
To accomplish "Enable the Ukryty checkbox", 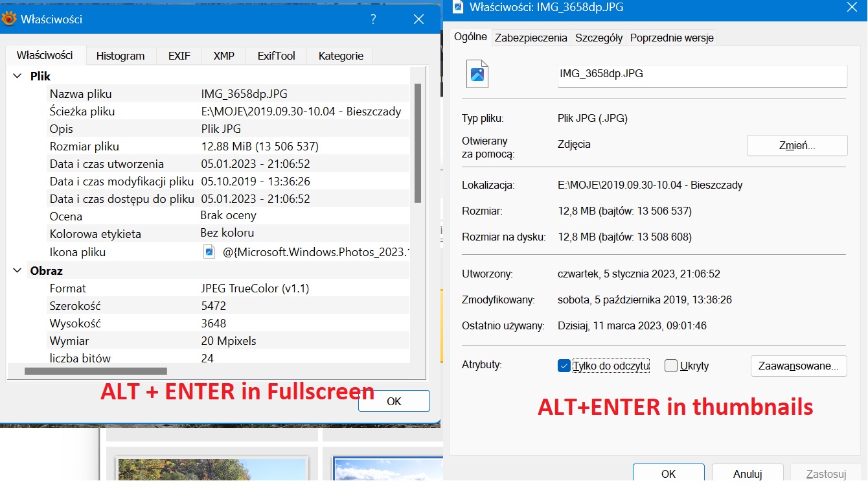I will [x=671, y=366].
